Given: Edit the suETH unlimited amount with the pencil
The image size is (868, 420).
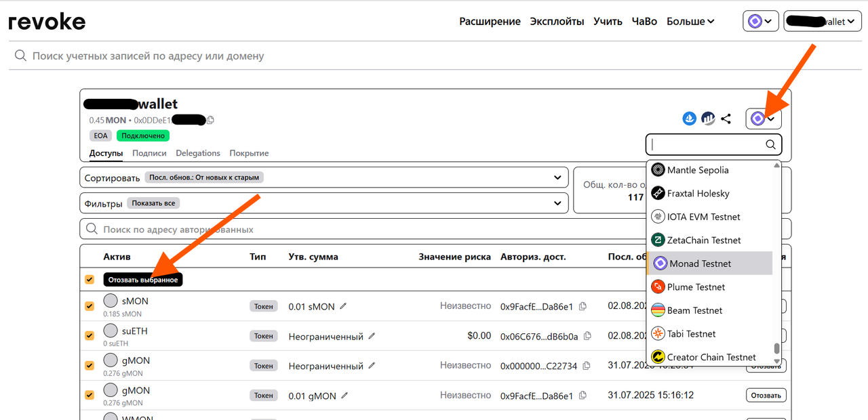Looking at the screenshot, I should point(372,336).
